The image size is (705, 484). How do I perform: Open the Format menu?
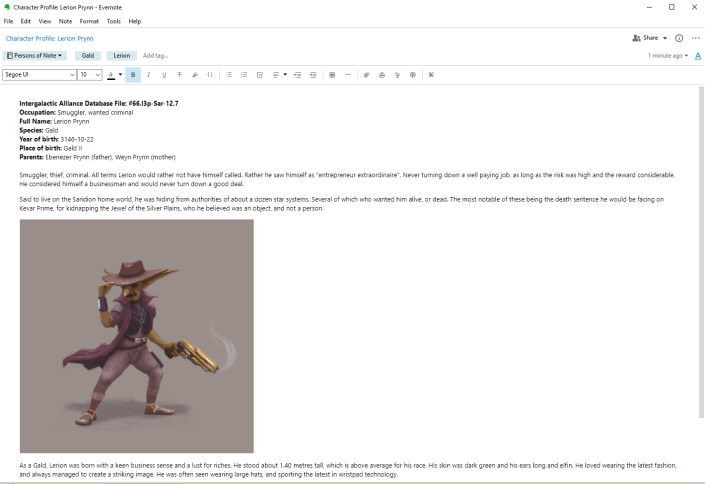coord(89,21)
